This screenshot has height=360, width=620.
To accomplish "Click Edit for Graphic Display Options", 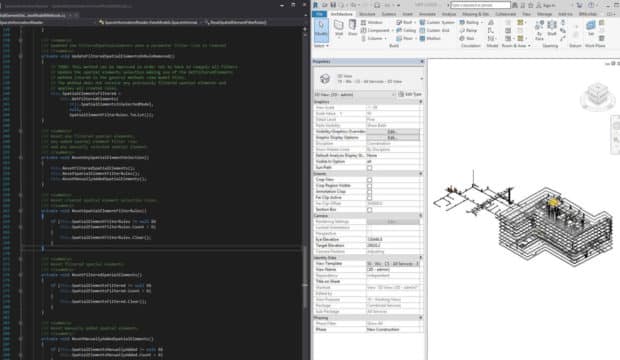I will click(393, 138).
